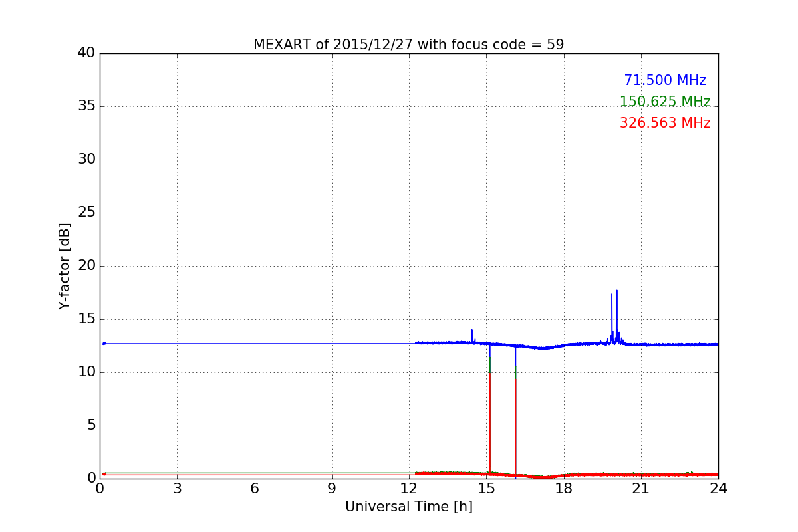Click the x-axis tick label '6'
Viewport: 798px width, 532px height.
[255, 489]
